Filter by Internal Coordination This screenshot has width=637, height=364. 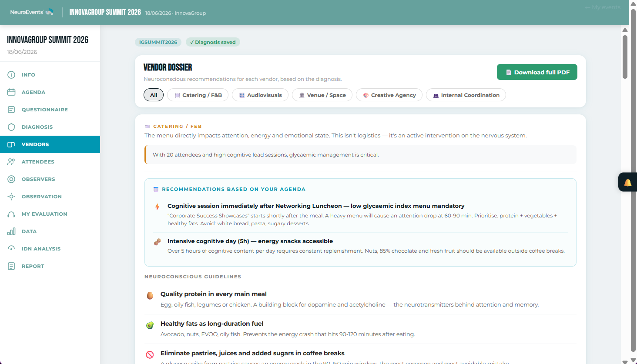click(x=466, y=95)
